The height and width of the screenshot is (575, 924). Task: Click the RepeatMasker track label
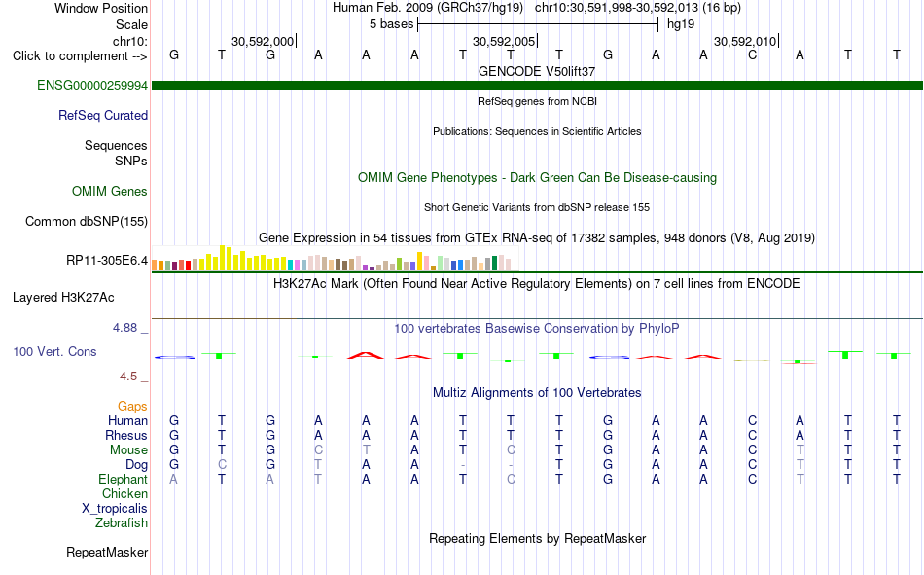[x=107, y=552]
